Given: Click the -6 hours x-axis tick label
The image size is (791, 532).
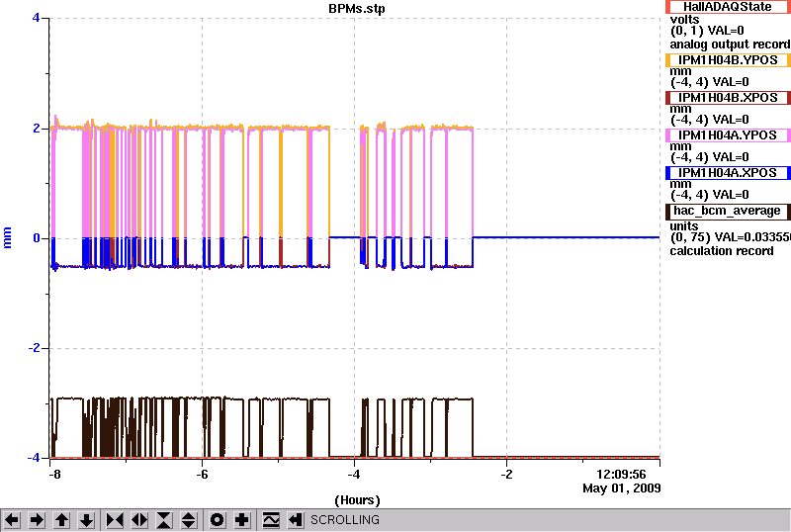Looking at the screenshot, I should [202, 475].
